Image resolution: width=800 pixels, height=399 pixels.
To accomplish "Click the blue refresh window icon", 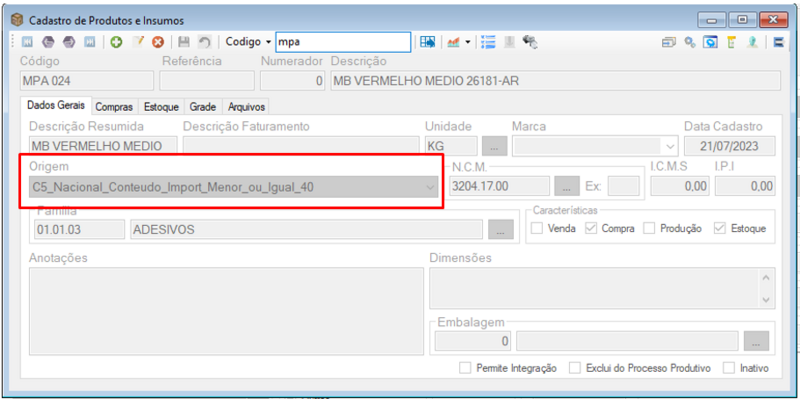I will tap(710, 42).
